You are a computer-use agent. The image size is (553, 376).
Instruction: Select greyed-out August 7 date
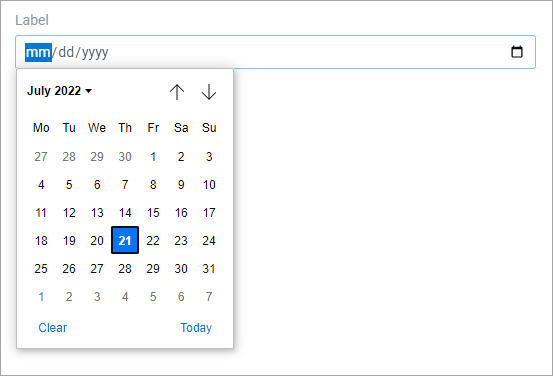[x=209, y=297]
